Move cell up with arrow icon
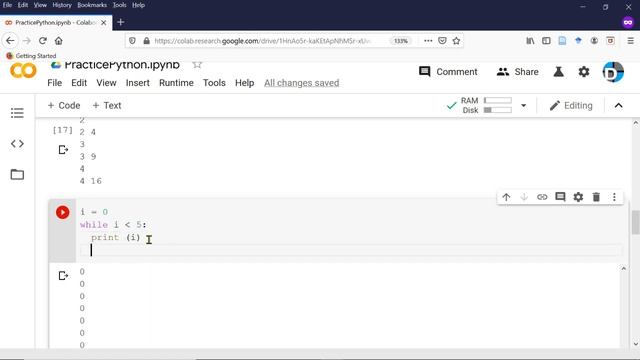Viewport: 640px width, 360px height. pyautogui.click(x=506, y=197)
